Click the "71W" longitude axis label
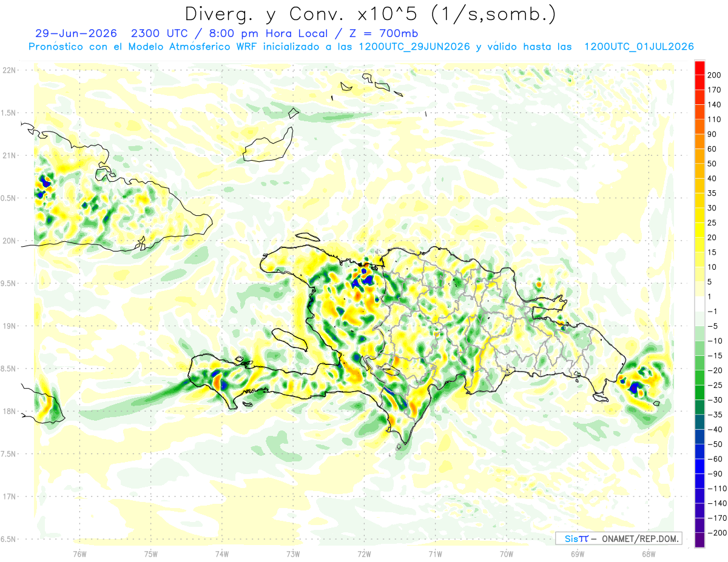The height and width of the screenshot is (562, 728). click(434, 554)
